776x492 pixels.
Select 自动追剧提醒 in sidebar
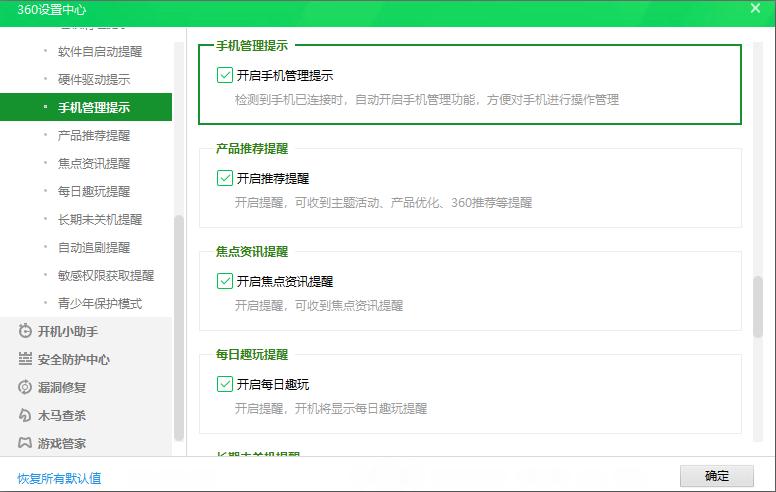click(x=94, y=247)
